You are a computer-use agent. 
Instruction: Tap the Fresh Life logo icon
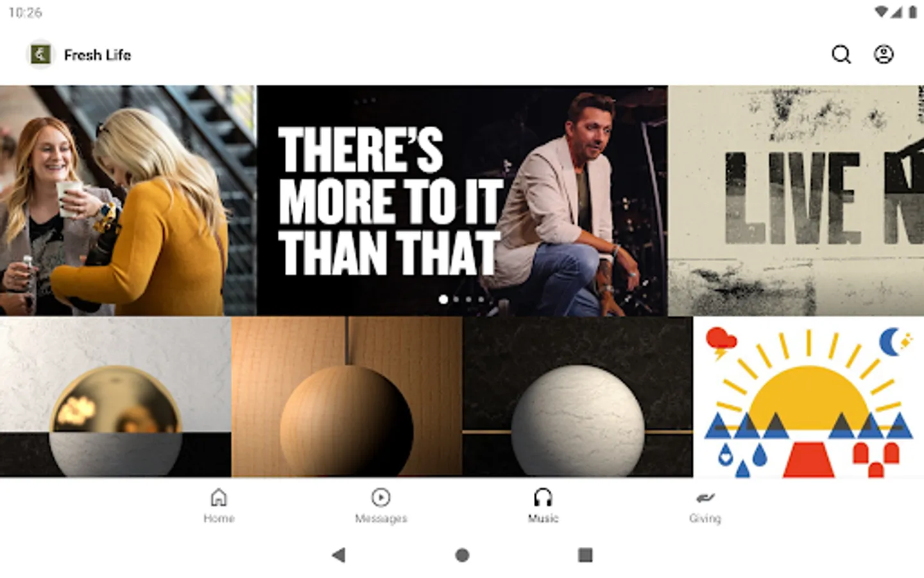point(40,55)
